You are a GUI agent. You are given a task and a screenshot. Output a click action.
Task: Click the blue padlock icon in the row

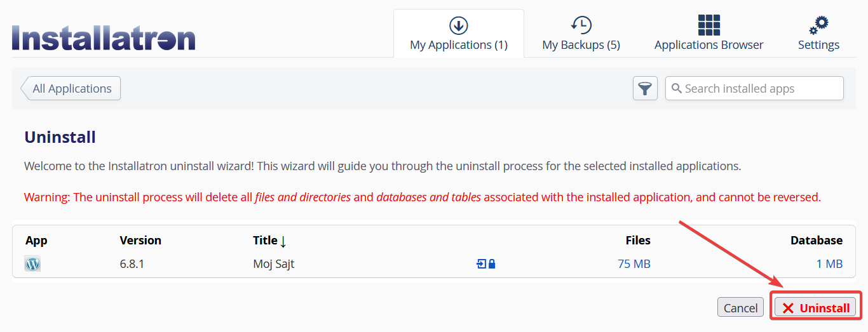[492, 263]
